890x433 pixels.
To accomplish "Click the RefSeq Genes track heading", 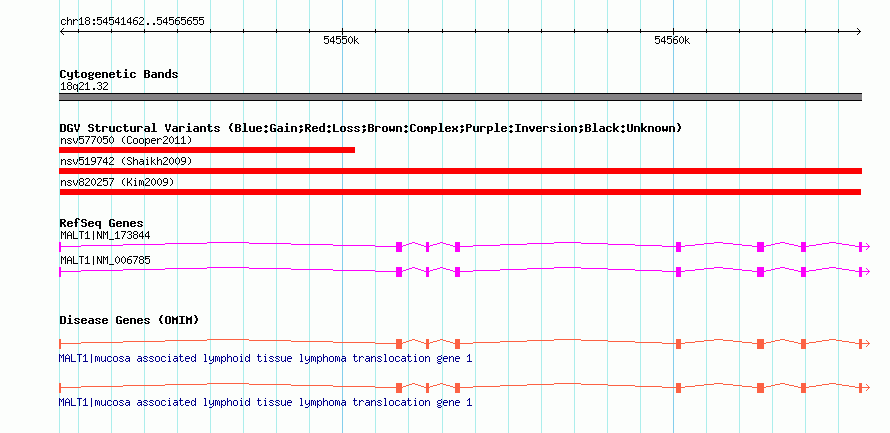I will [102, 223].
